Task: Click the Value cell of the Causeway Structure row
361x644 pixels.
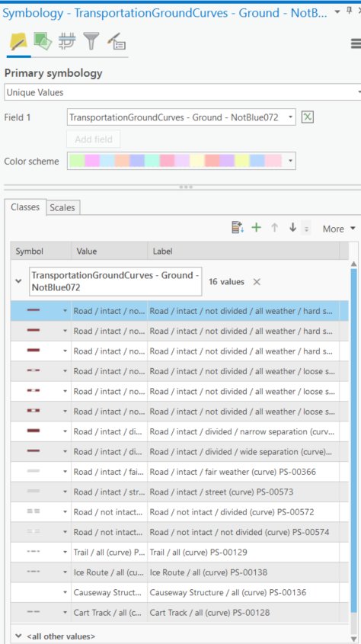Action: point(110,593)
